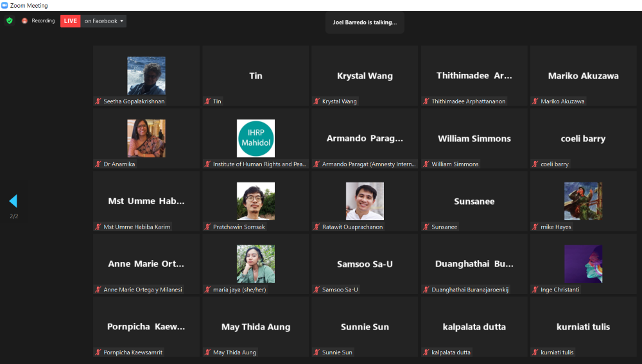Click the 'Joel Barredo is talking' banner
The image size is (642, 364).
pyautogui.click(x=365, y=22)
